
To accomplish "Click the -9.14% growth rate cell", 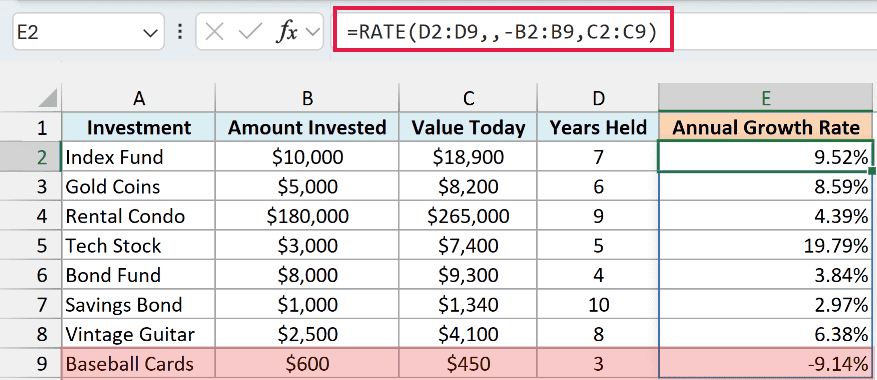I will point(766,364).
